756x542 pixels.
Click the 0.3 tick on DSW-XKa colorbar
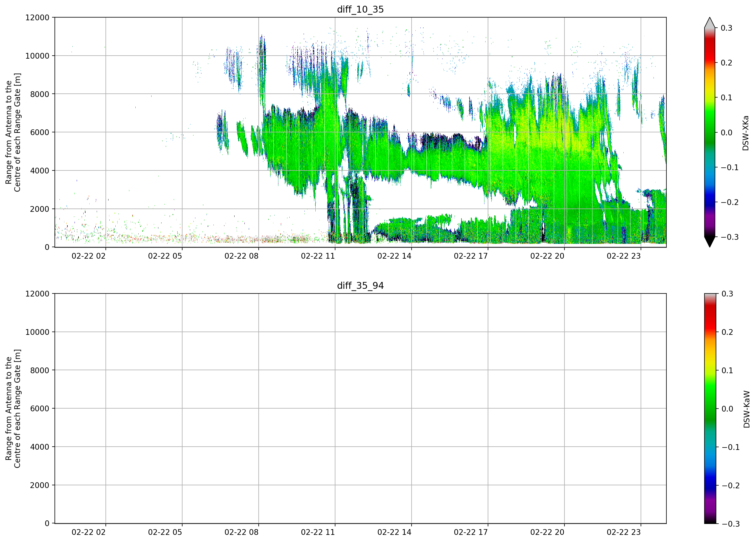[726, 28]
